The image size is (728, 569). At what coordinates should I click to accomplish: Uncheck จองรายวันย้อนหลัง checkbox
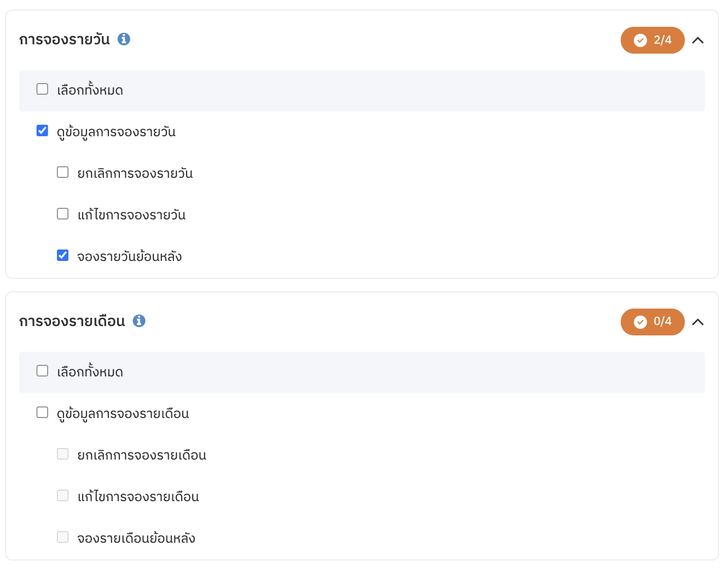click(63, 255)
